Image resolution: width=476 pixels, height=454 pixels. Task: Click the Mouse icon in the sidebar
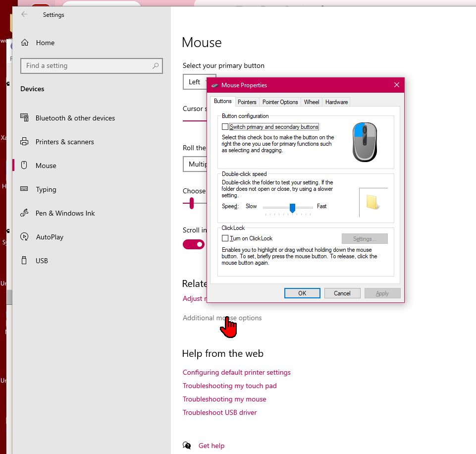24,166
